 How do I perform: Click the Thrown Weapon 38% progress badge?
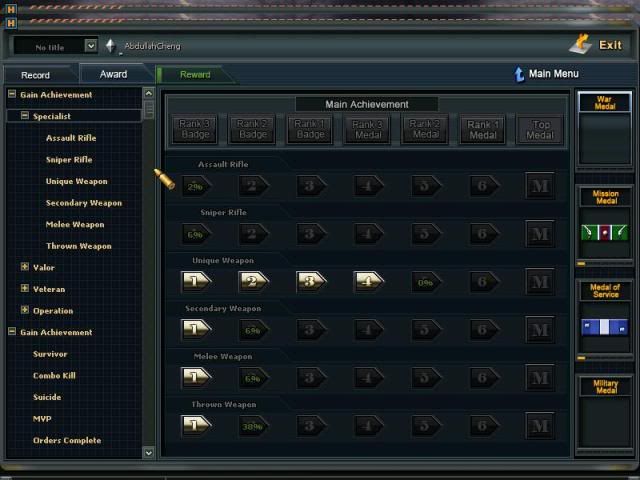coord(253,426)
